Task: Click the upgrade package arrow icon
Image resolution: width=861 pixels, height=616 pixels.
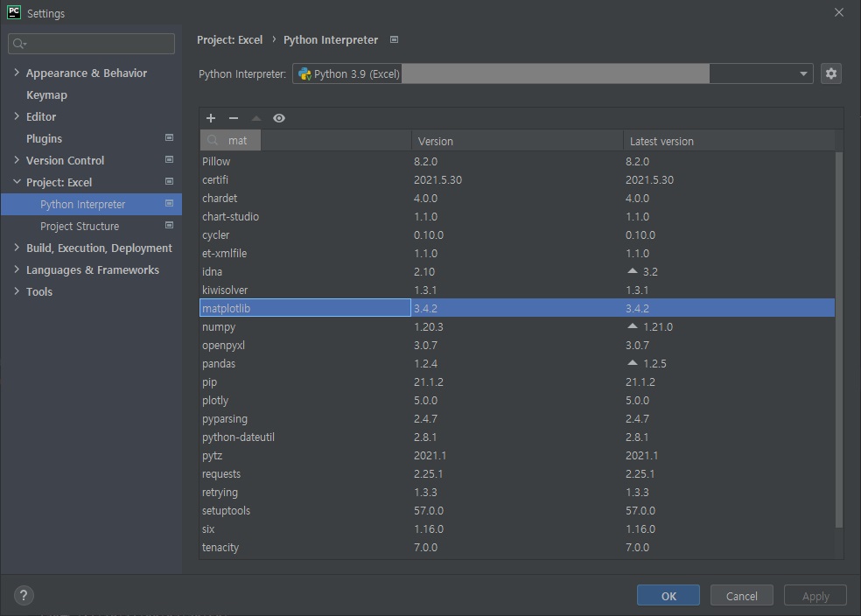Action: click(x=255, y=118)
